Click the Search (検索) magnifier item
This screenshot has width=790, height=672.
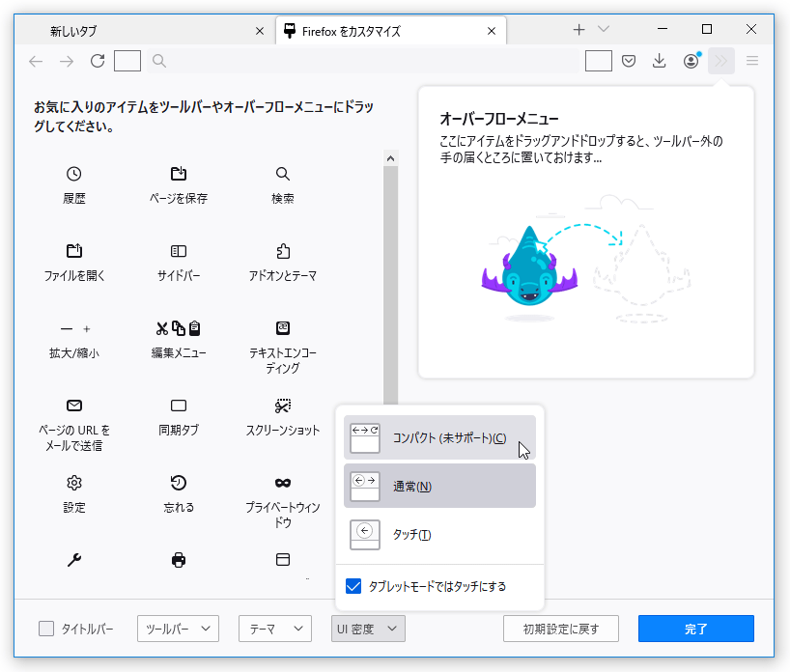coord(283,174)
